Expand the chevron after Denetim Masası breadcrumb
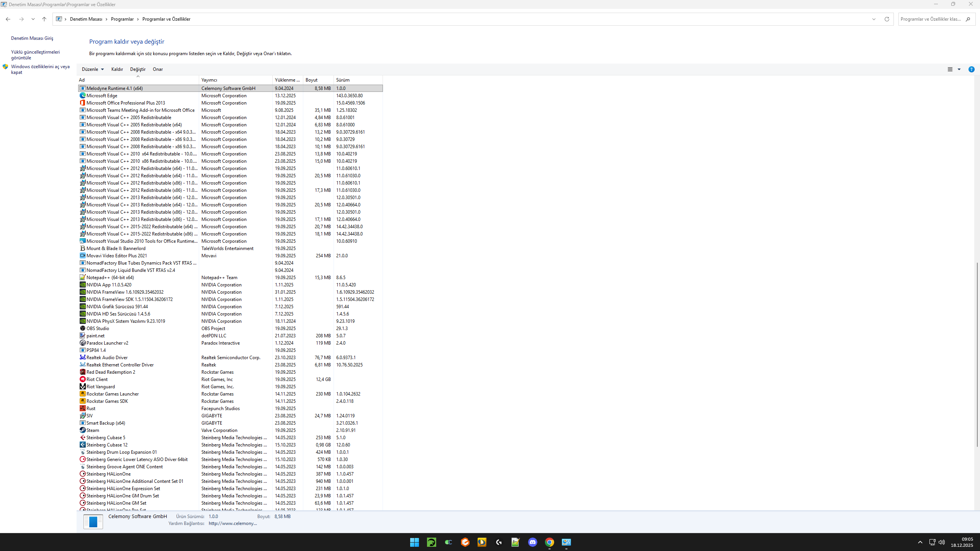Image resolution: width=980 pixels, height=551 pixels. (106, 19)
